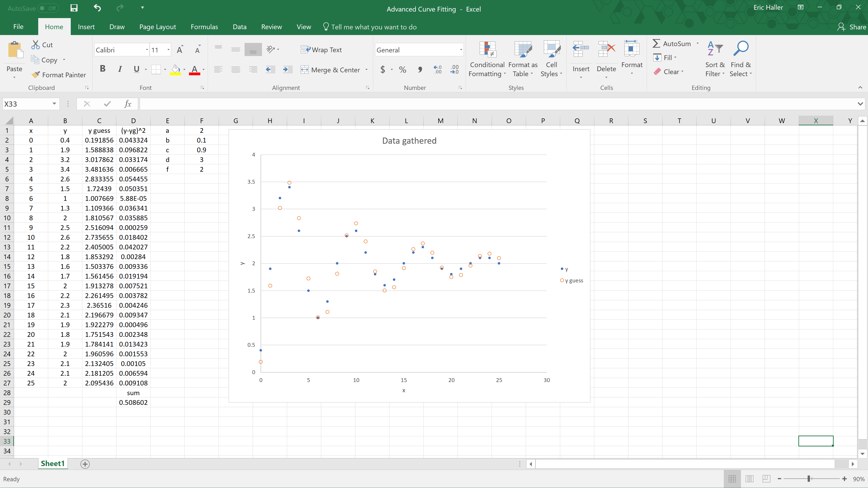Image resolution: width=868 pixels, height=488 pixels.
Task: Open Merge & Center dropdown arrow
Action: (366, 70)
